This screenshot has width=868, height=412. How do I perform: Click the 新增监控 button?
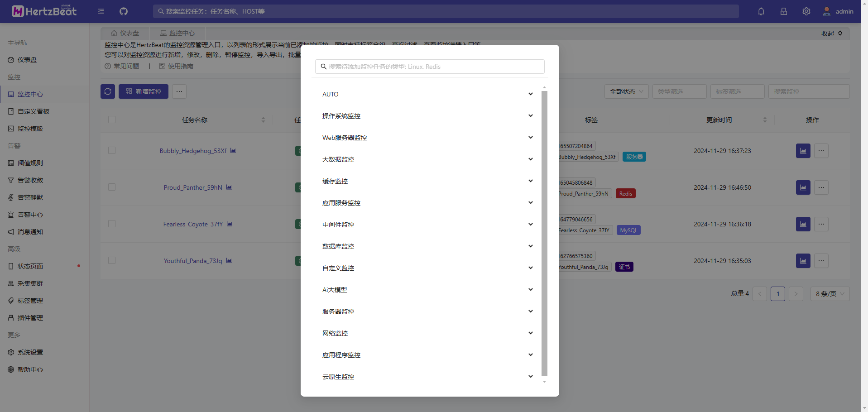(143, 91)
